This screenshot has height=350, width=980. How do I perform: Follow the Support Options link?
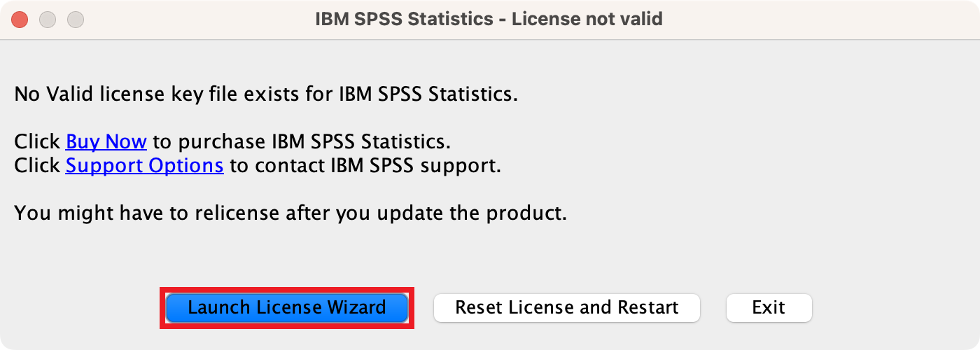(144, 166)
